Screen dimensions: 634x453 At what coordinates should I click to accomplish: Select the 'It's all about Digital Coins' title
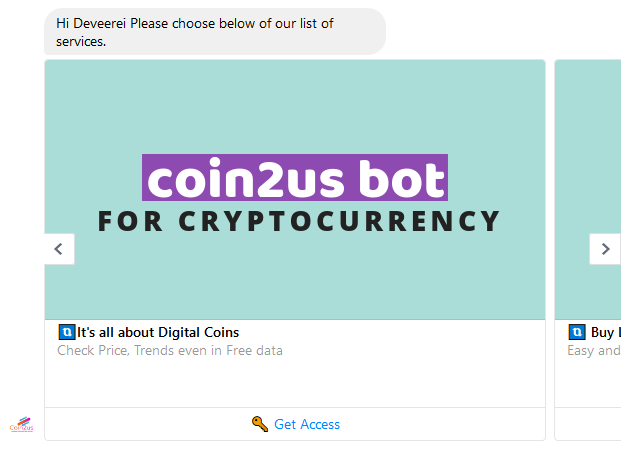(158, 332)
